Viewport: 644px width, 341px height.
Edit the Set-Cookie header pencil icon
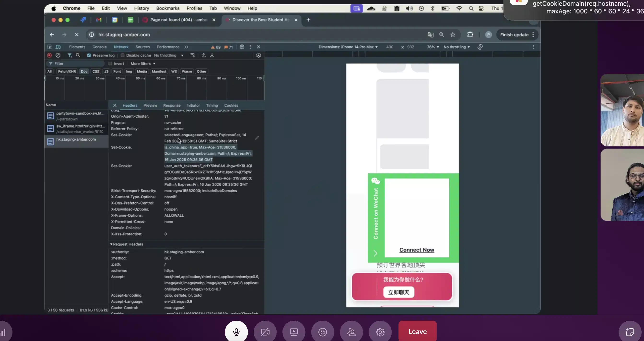[257, 138]
